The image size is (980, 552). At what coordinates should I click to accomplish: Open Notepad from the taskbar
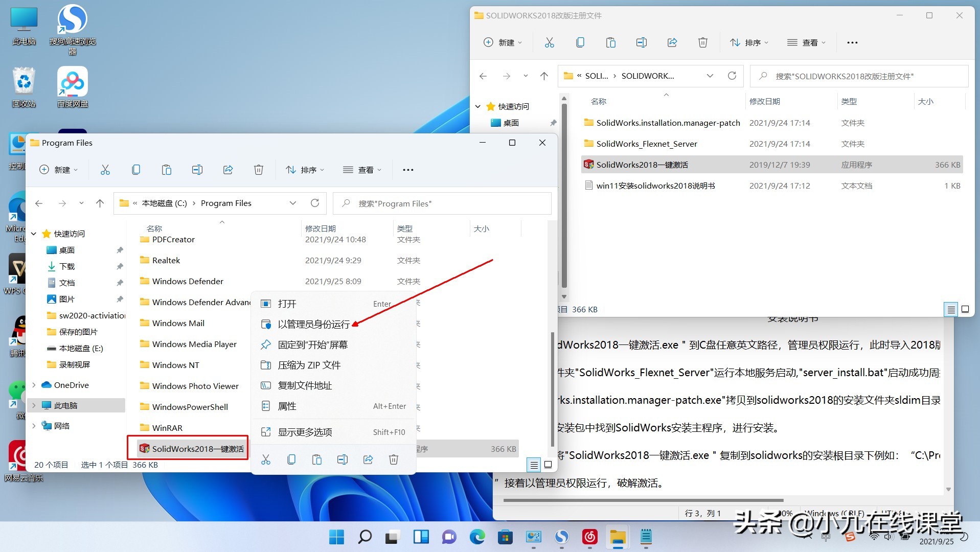pyautogui.click(x=645, y=537)
